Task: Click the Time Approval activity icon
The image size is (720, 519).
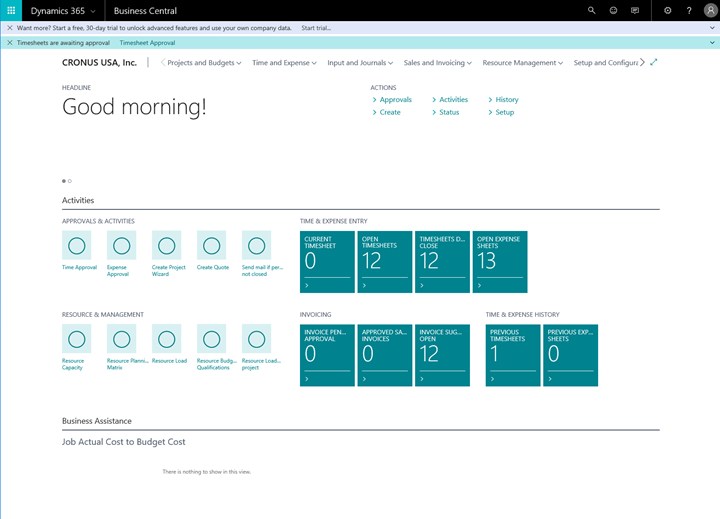Action: point(77,246)
